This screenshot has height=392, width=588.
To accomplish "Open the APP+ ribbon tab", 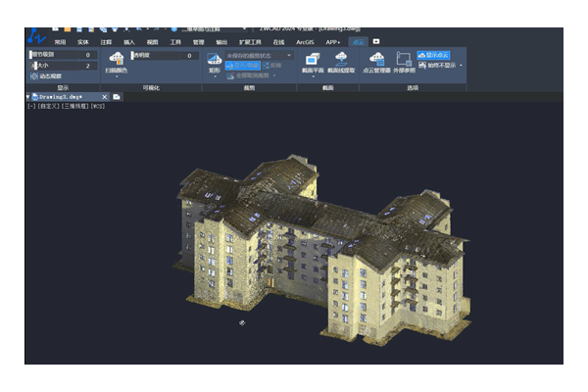I will pos(332,42).
